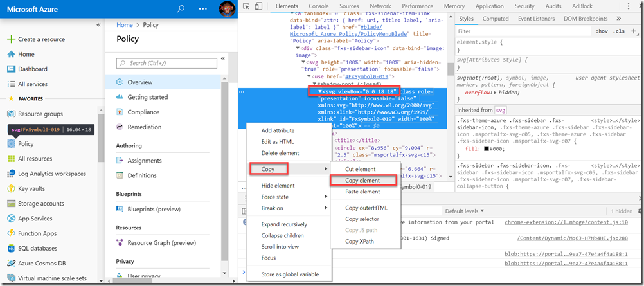Image resolution: width=644 pixels, height=286 pixels.
Task: Open the Policy sidebar icon
Action: [x=11, y=144]
